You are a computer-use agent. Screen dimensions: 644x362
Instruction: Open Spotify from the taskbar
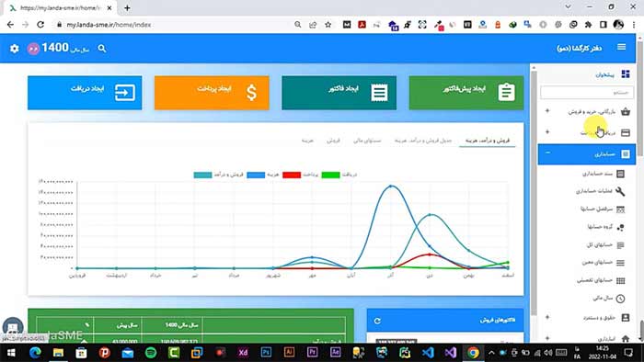(151, 353)
